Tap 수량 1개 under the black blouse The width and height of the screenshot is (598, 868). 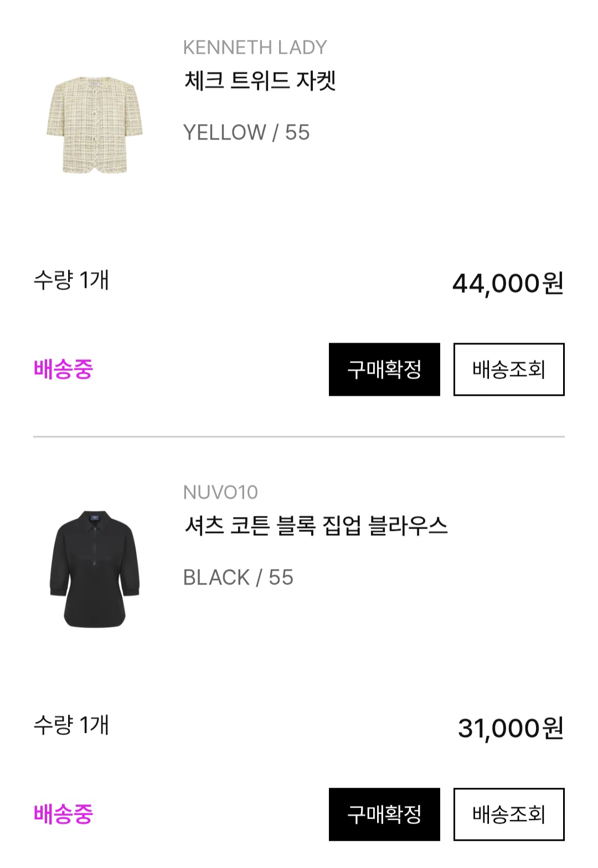coord(71,725)
